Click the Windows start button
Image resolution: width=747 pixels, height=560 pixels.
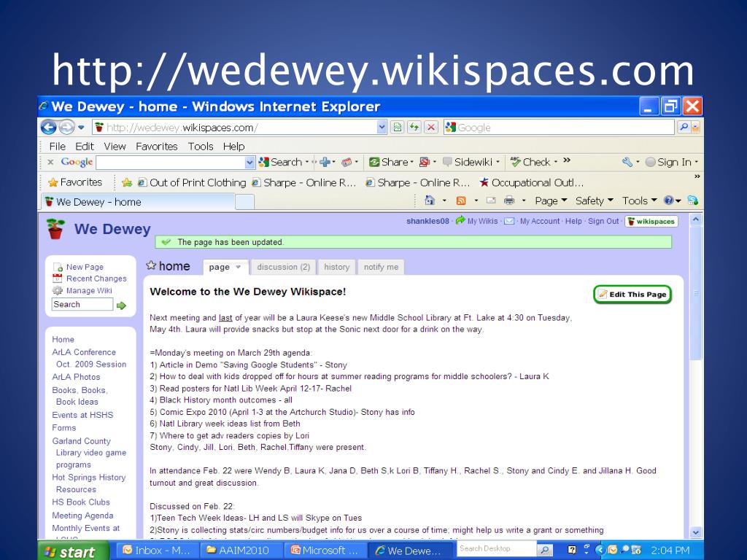[x=74, y=551]
